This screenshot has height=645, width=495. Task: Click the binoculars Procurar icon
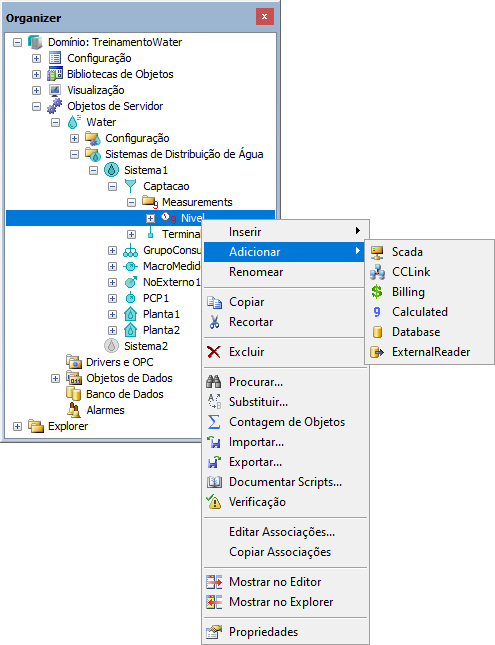coord(214,382)
